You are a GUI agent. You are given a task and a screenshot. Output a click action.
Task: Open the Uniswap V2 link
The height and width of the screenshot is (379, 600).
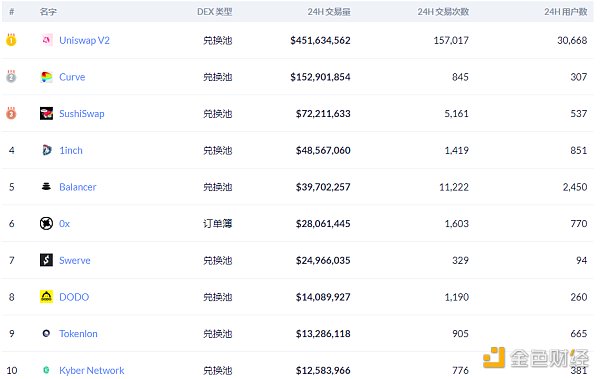click(84, 40)
